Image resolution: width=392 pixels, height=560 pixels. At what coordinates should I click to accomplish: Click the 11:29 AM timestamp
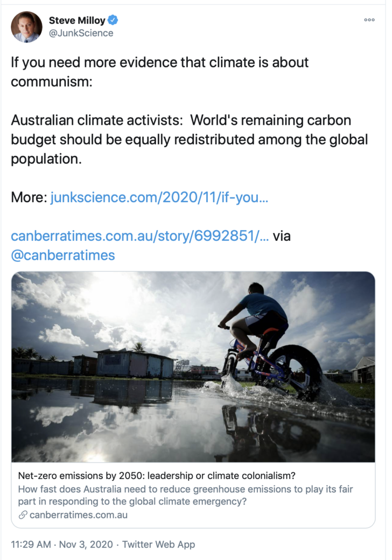click(31, 544)
